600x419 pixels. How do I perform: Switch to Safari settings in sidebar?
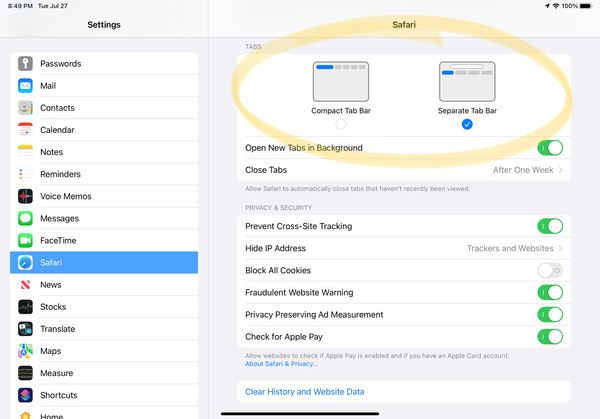pyautogui.click(x=104, y=262)
